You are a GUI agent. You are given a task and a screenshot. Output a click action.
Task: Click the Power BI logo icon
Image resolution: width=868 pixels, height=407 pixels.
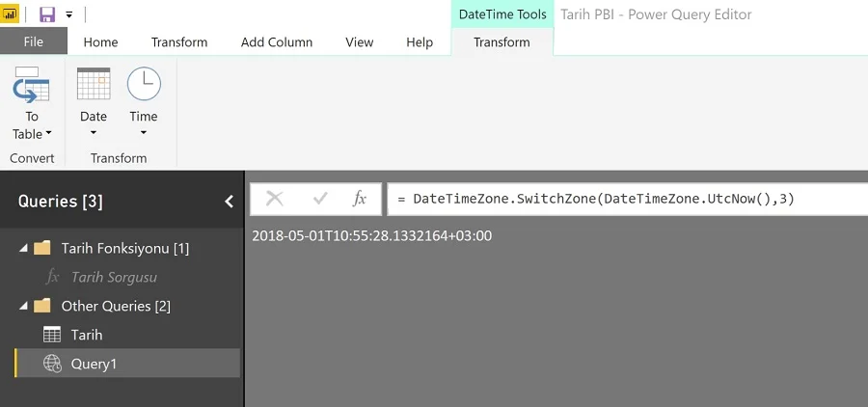pos(12,14)
